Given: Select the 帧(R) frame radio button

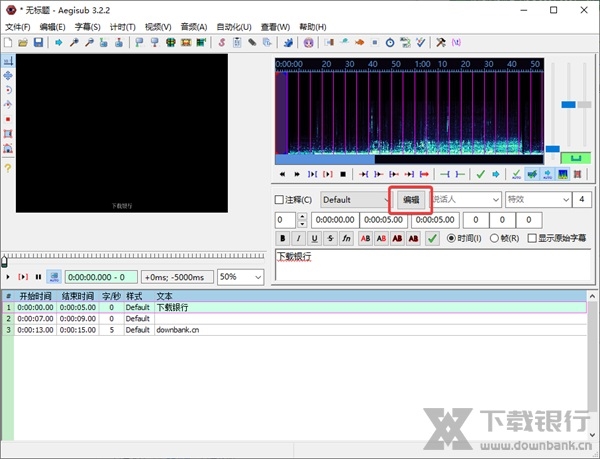Looking at the screenshot, I should 494,238.
